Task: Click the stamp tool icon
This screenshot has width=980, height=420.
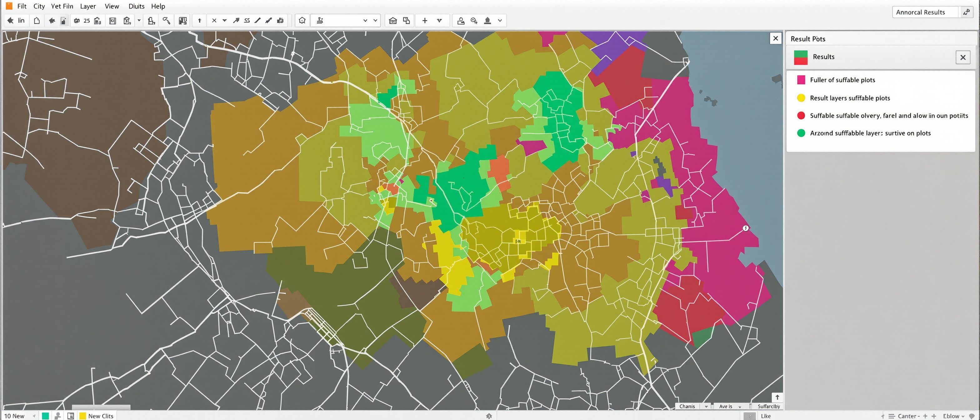Action: pos(152,21)
